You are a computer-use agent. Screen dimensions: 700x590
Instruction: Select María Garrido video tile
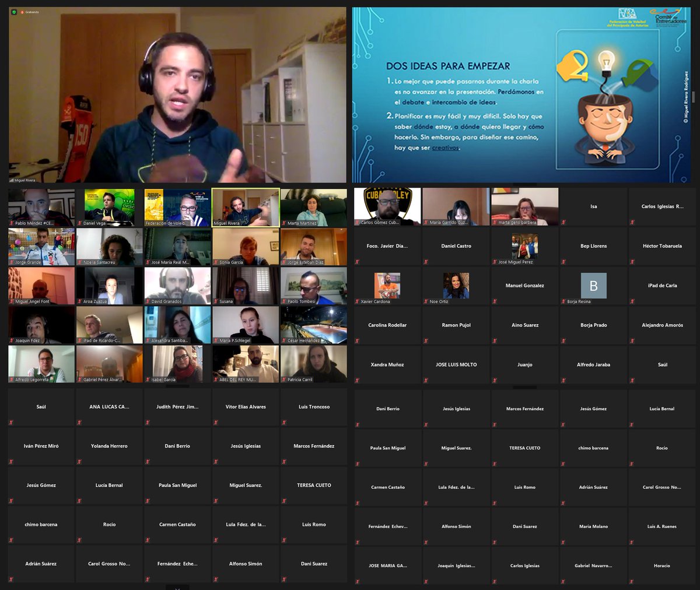tap(456, 206)
